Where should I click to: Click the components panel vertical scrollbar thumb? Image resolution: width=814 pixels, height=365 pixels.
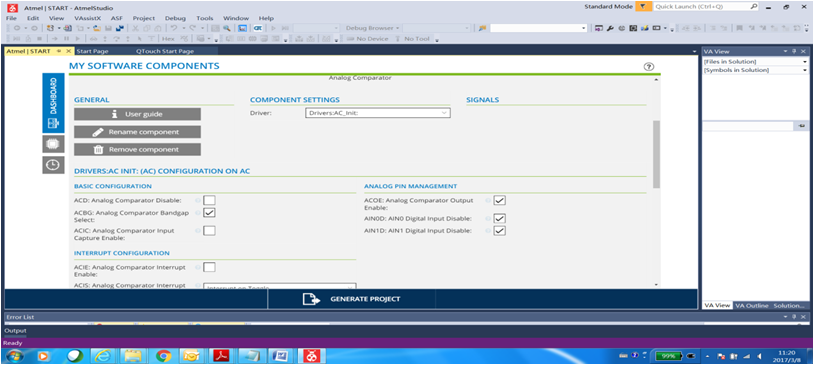pos(656,154)
